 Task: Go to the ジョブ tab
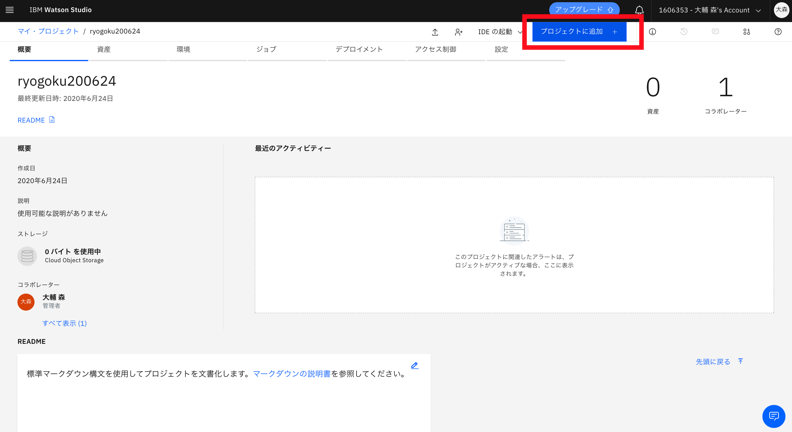coord(287,50)
